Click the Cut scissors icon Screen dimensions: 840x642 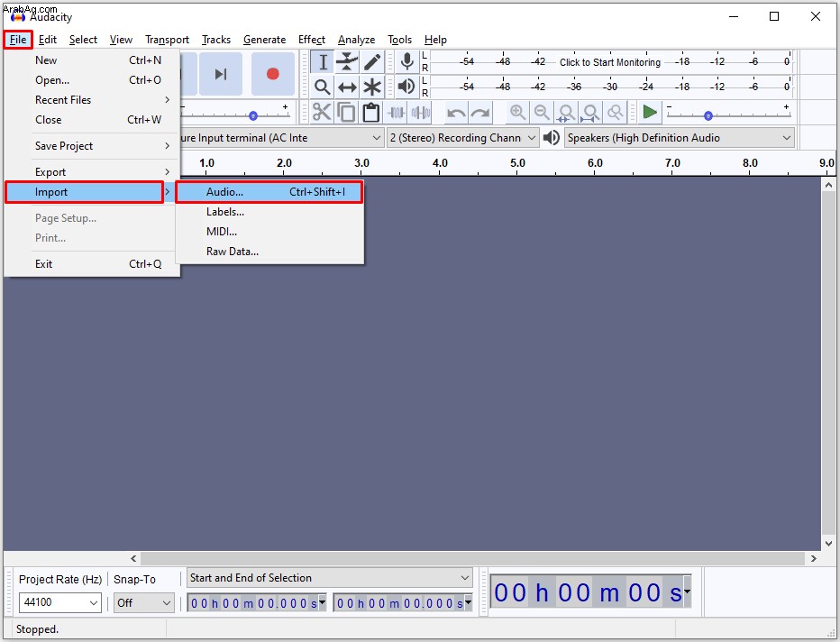322,113
